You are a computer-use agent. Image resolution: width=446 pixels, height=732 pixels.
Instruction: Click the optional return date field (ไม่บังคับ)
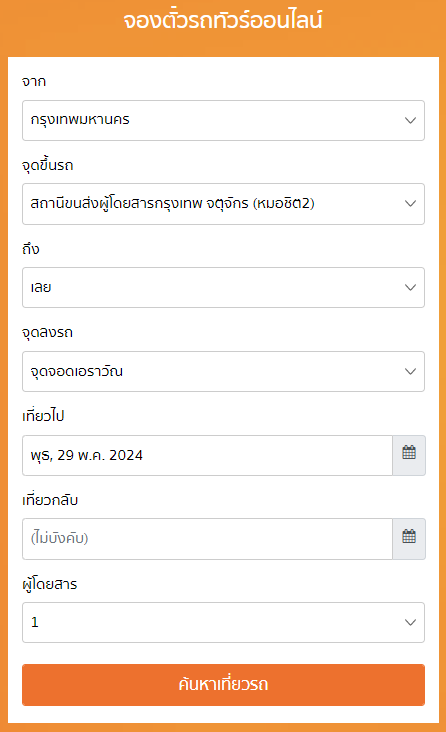[207, 539]
